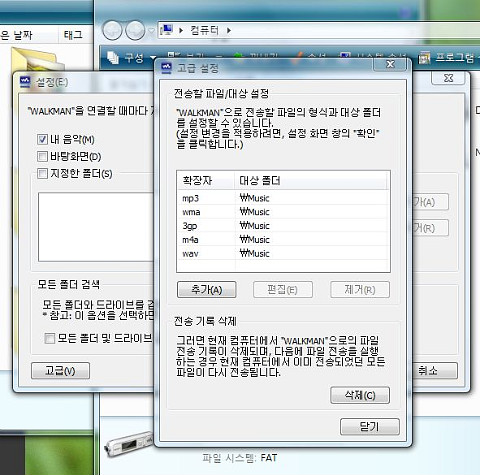The height and width of the screenshot is (475, 480).
Task: Close the 고급 설정 dialog
Action: pos(390,64)
